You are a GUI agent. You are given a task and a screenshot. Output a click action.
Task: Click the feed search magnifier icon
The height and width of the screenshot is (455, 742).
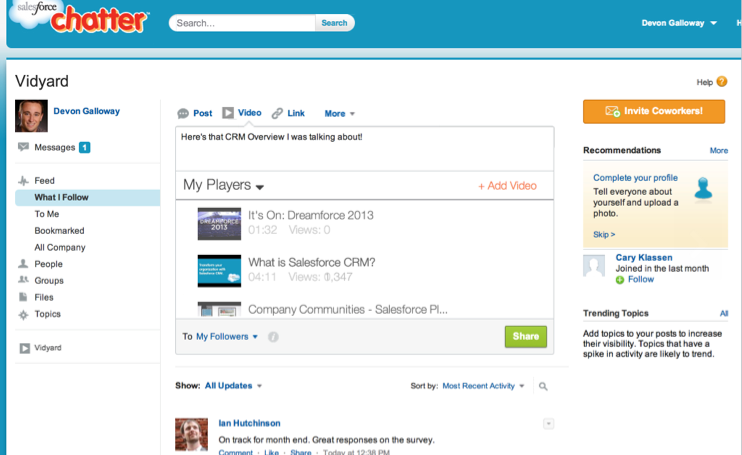tap(543, 386)
